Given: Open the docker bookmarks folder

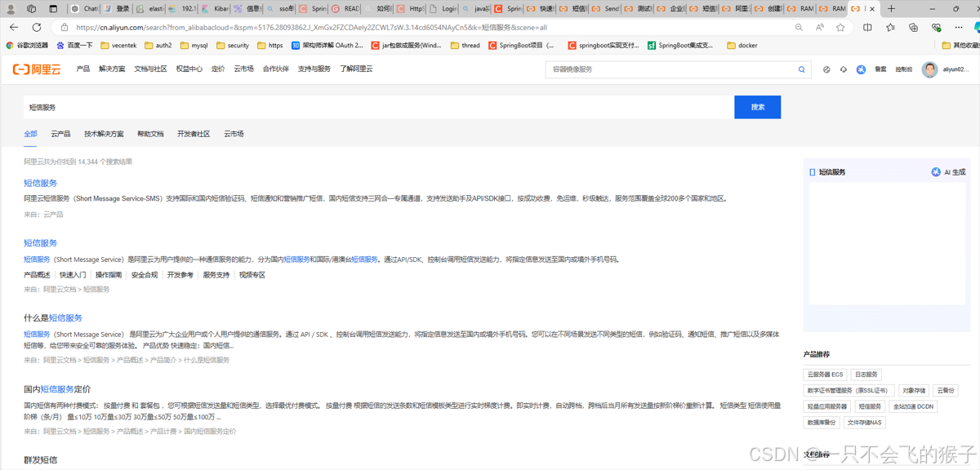Looking at the screenshot, I should tap(742, 46).
